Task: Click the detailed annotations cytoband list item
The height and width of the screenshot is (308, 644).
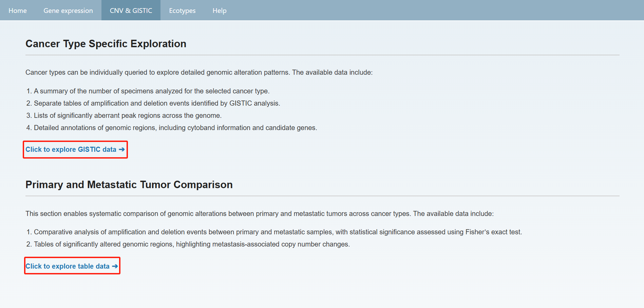Action: click(x=175, y=128)
